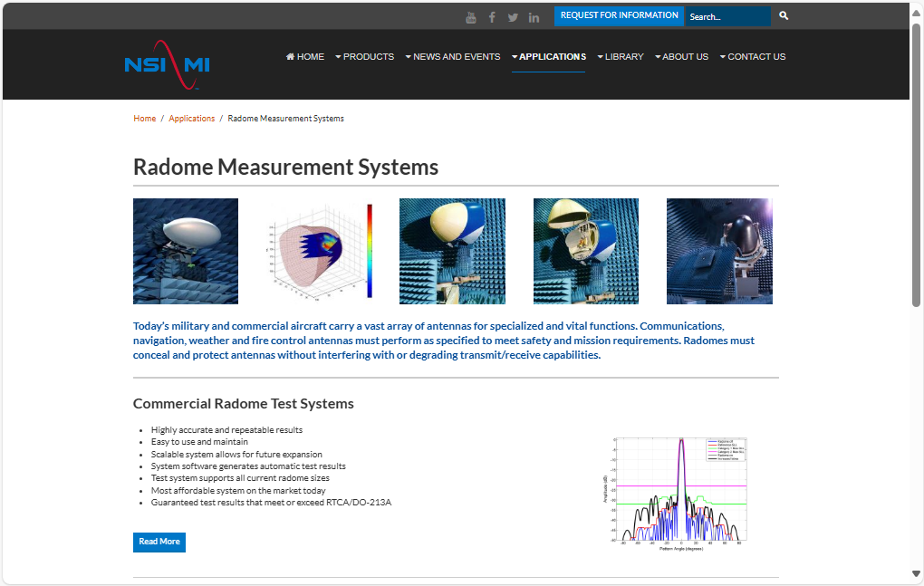The image size is (924, 586).
Task: Open the Twitter bird icon
Action: pos(513,17)
